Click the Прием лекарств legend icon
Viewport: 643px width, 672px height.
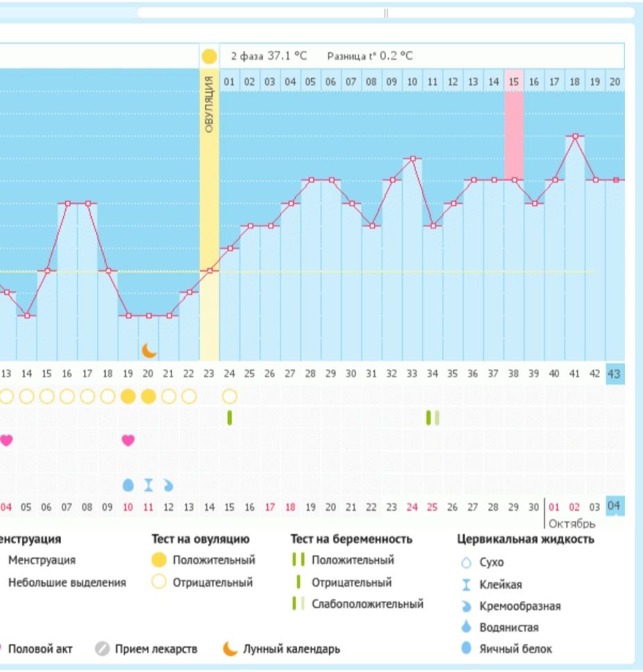click(103, 649)
